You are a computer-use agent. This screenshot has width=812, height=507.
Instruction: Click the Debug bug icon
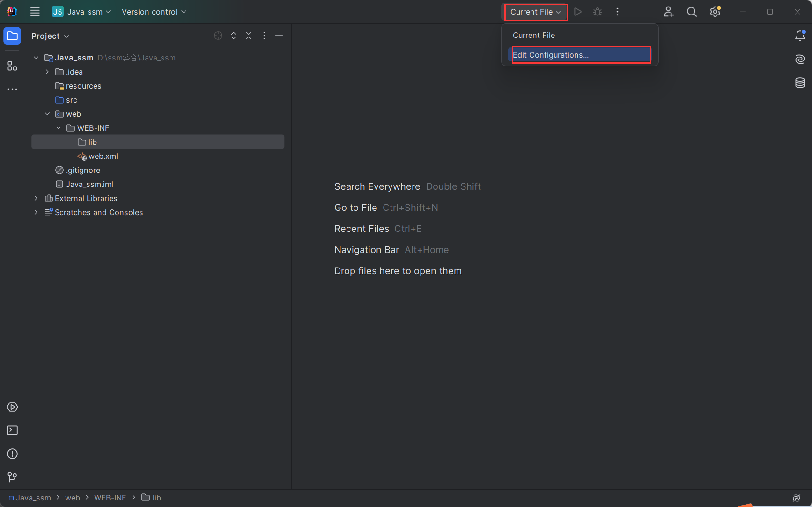(x=598, y=12)
